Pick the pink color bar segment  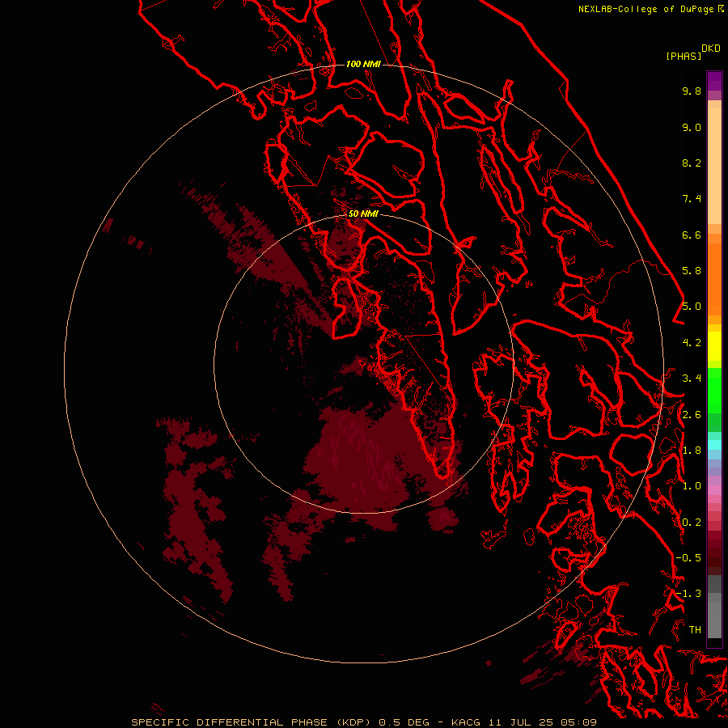pos(714,490)
